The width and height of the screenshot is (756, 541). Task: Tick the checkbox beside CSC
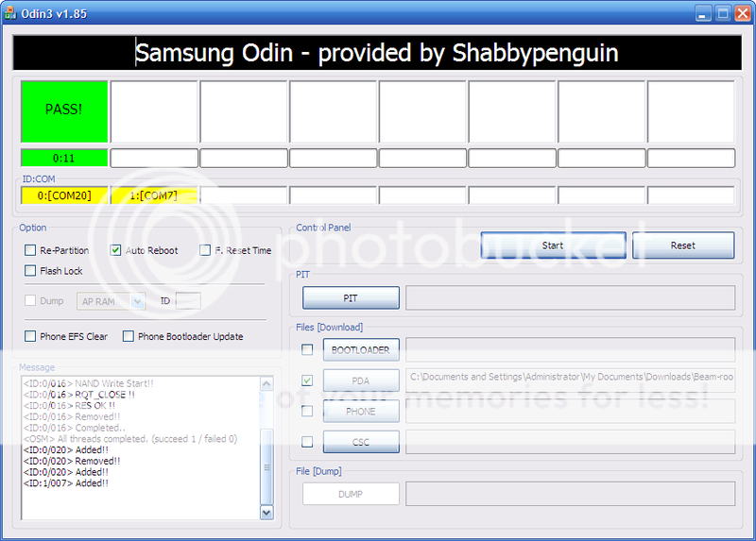tap(306, 441)
